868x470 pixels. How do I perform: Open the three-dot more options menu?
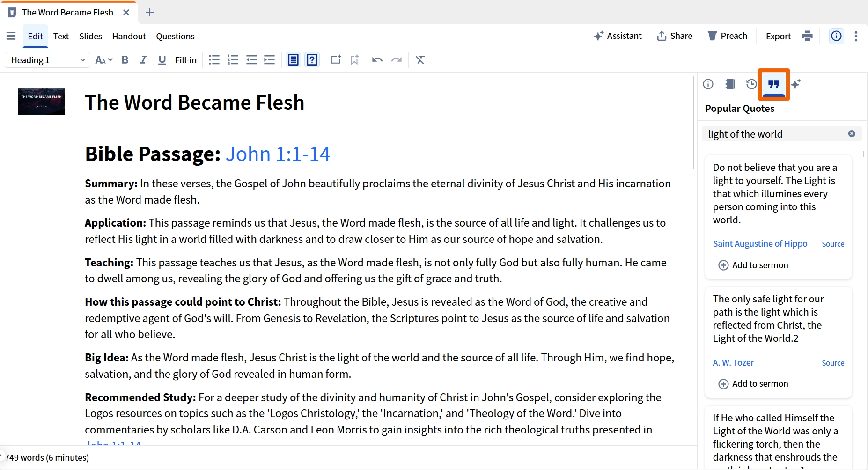tap(856, 36)
